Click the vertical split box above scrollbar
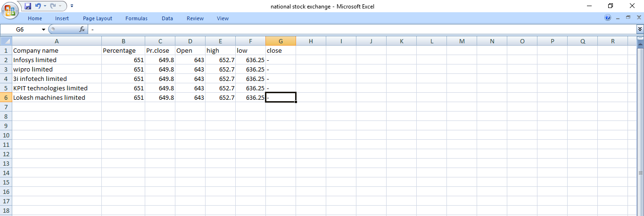644x216 pixels. click(x=640, y=38)
